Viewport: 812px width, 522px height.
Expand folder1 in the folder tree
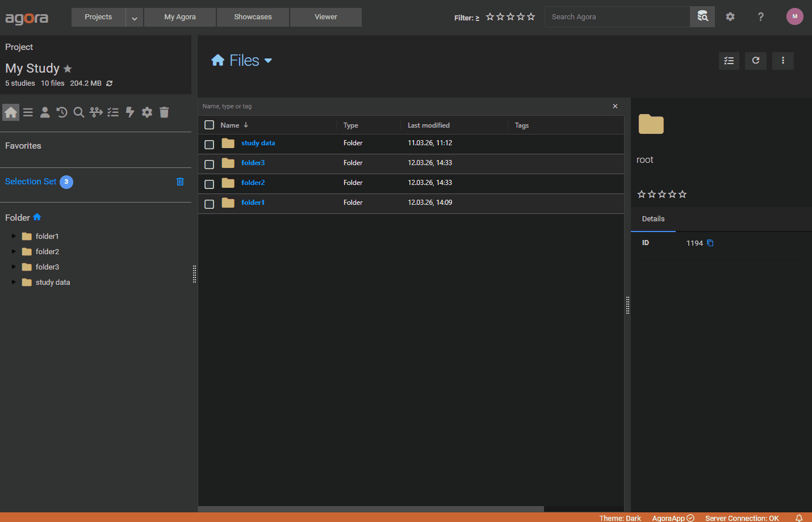coord(14,236)
